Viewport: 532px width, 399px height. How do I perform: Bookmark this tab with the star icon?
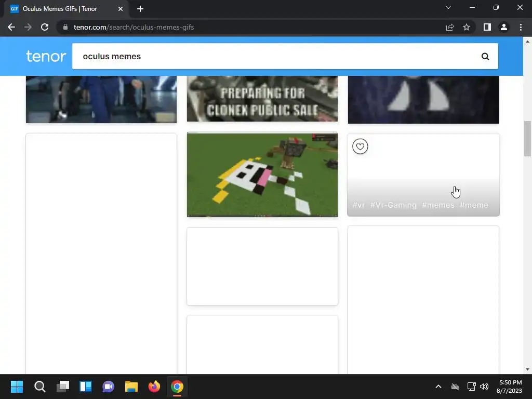coord(467,27)
